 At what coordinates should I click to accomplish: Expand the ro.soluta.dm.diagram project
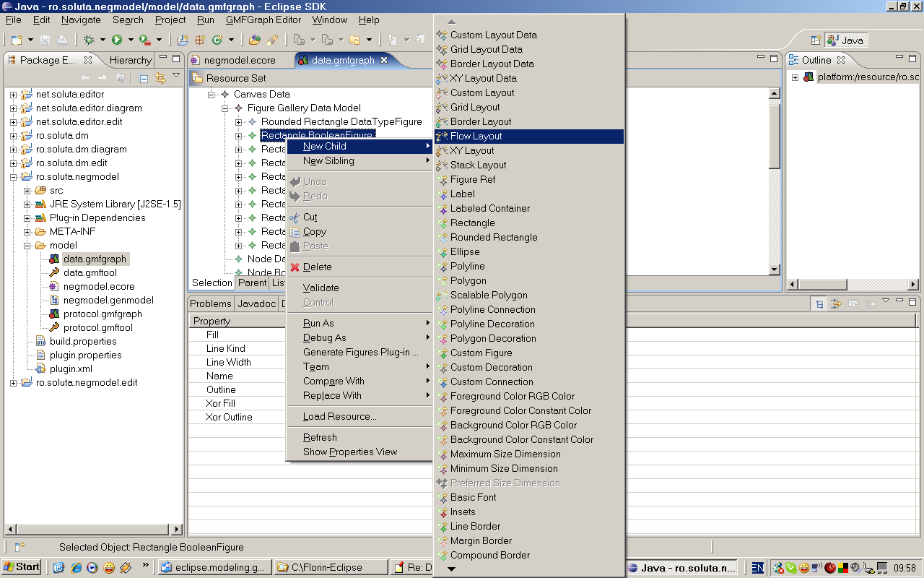[x=14, y=150]
